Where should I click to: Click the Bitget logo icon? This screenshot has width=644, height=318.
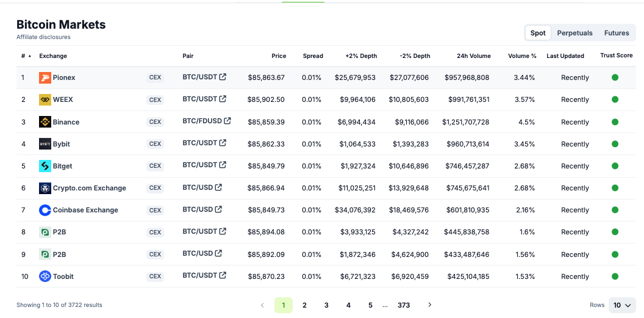(x=45, y=166)
